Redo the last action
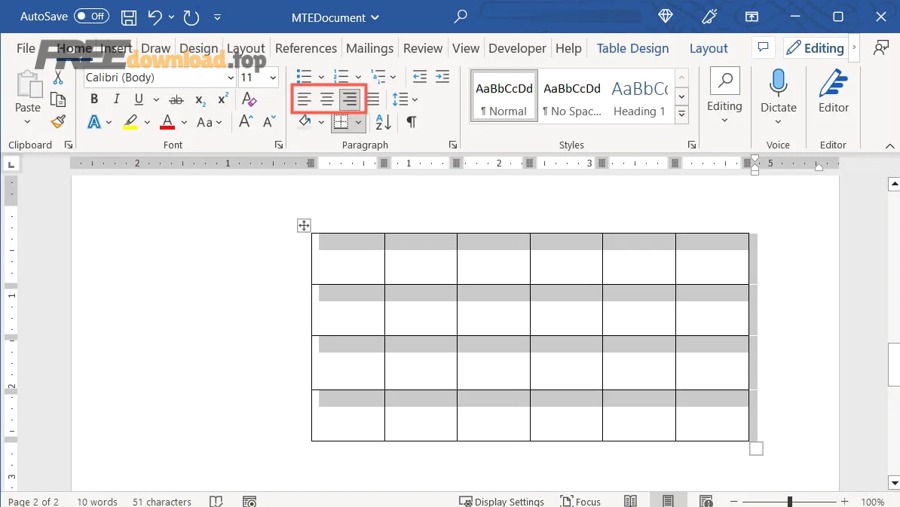Screen dimensions: 900x507 coord(191,17)
